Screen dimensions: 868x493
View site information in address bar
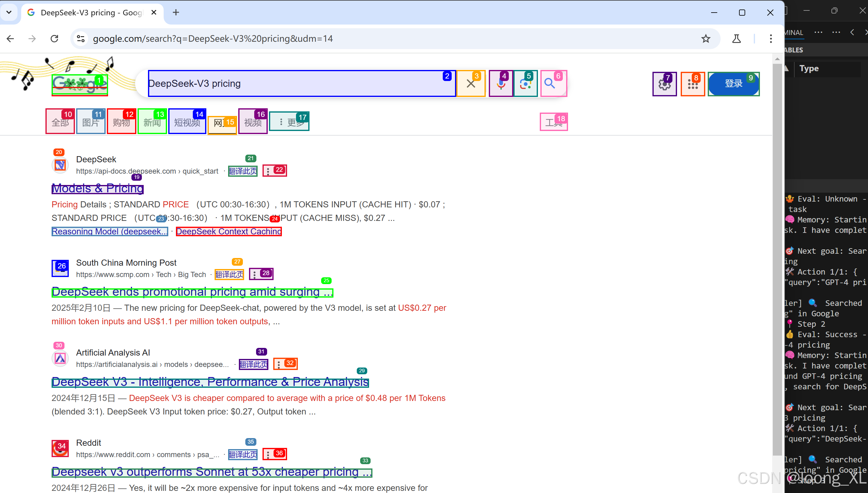tap(81, 39)
